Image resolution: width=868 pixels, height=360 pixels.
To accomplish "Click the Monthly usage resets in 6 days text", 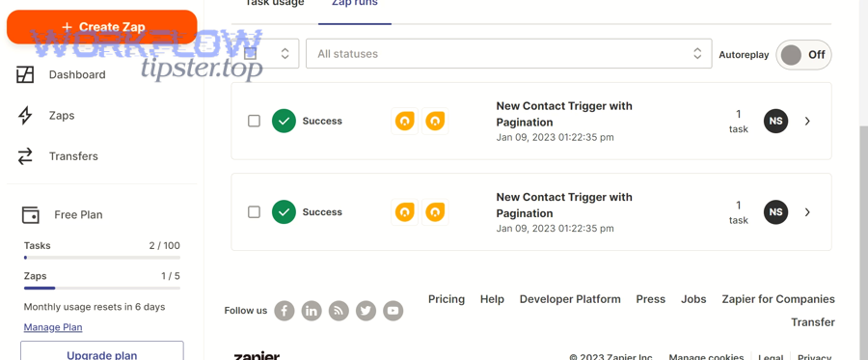I will tap(95, 307).
